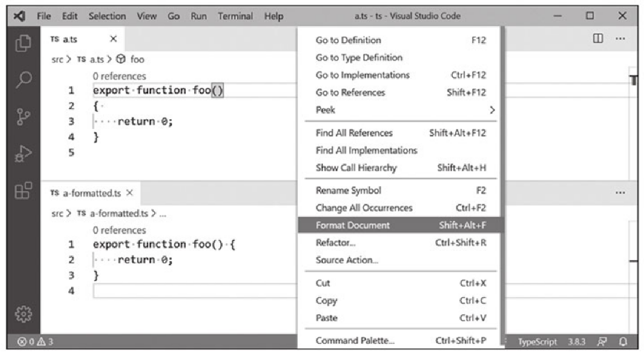This screenshot has width=644, height=354.
Task: Click line number 3 in a-formatted.ts
Action: (x=71, y=276)
